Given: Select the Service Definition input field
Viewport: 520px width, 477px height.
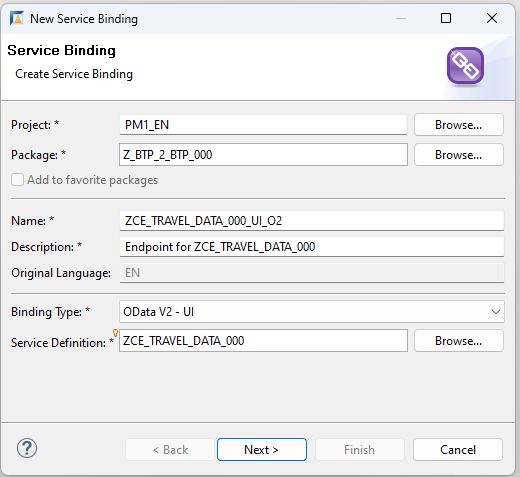Looking at the screenshot, I should (263, 341).
